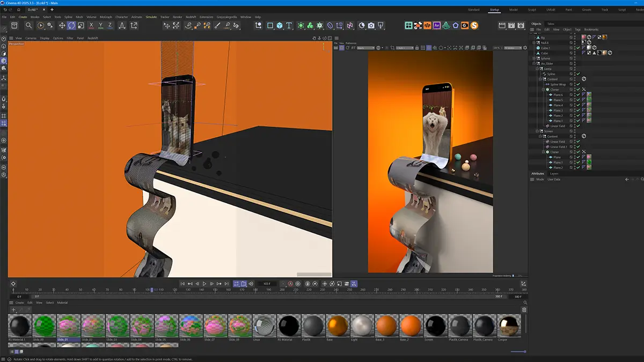Toggle the Plane.6 enable checkmark
Screen dimensions: 644x362
click(578, 95)
